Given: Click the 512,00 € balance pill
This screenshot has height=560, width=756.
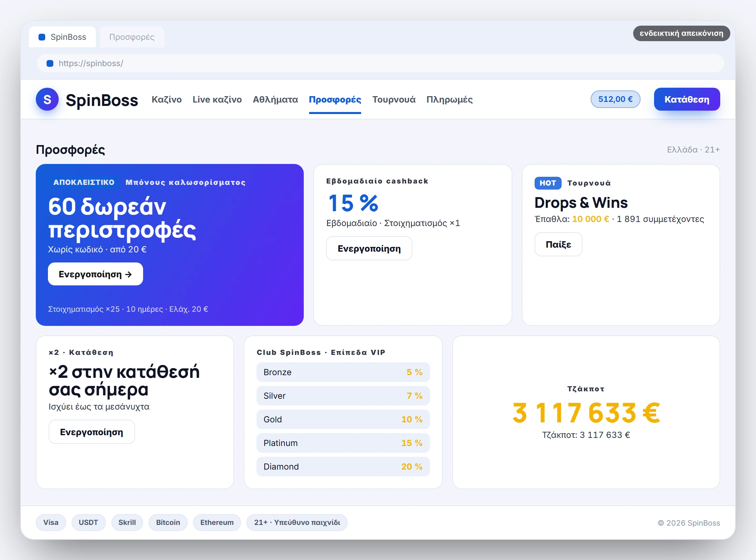Looking at the screenshot, I should (615, 99).
